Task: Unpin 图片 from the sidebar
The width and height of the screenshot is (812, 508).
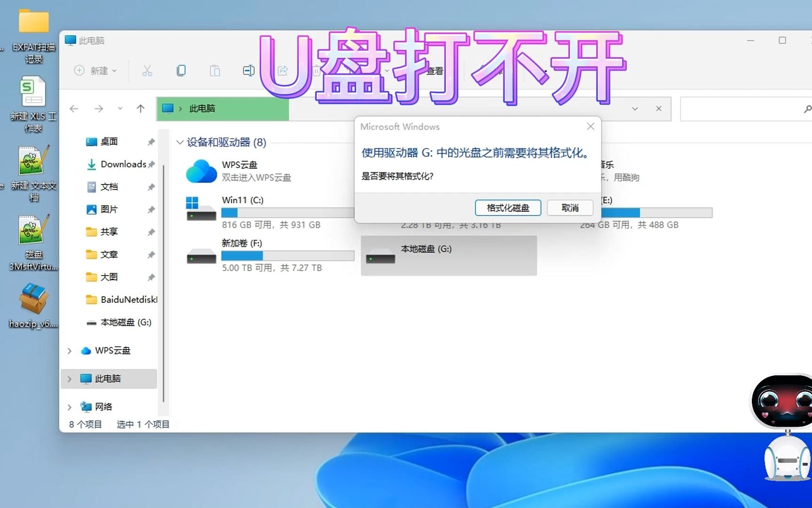Action: tap(151, 209)
